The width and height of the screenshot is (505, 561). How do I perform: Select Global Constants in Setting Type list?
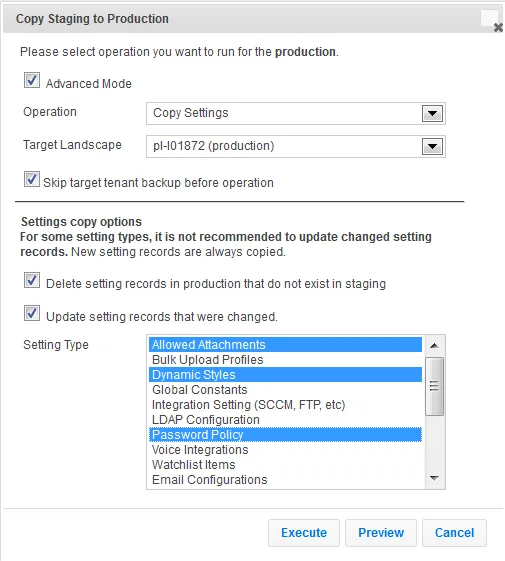pyautogui.click(x=285, y=390)
